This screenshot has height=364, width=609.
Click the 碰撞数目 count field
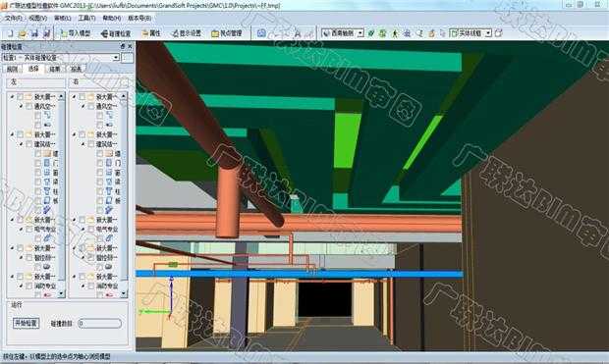[99, 323]
